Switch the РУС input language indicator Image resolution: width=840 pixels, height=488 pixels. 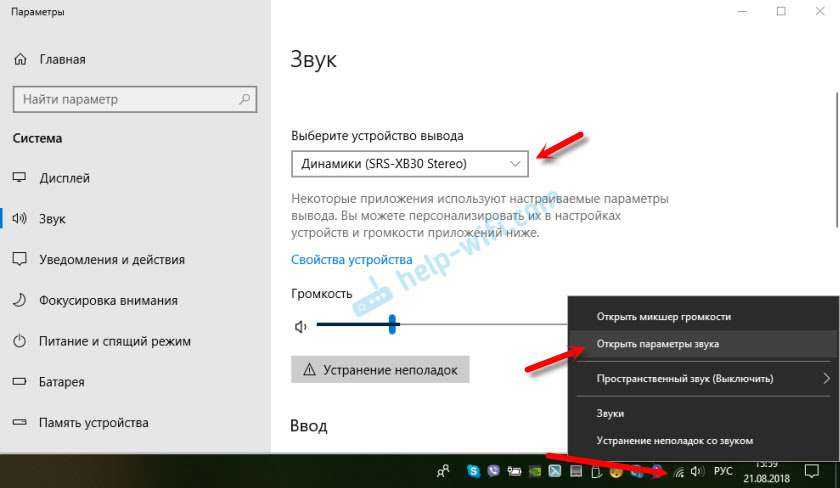[x=723, y=471]
